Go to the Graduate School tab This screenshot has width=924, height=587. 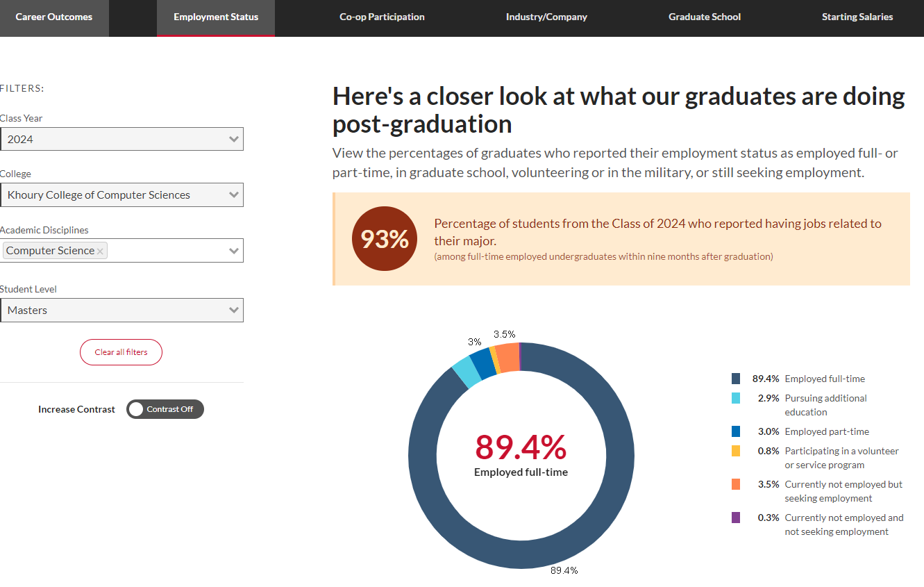tap(705, 17)
